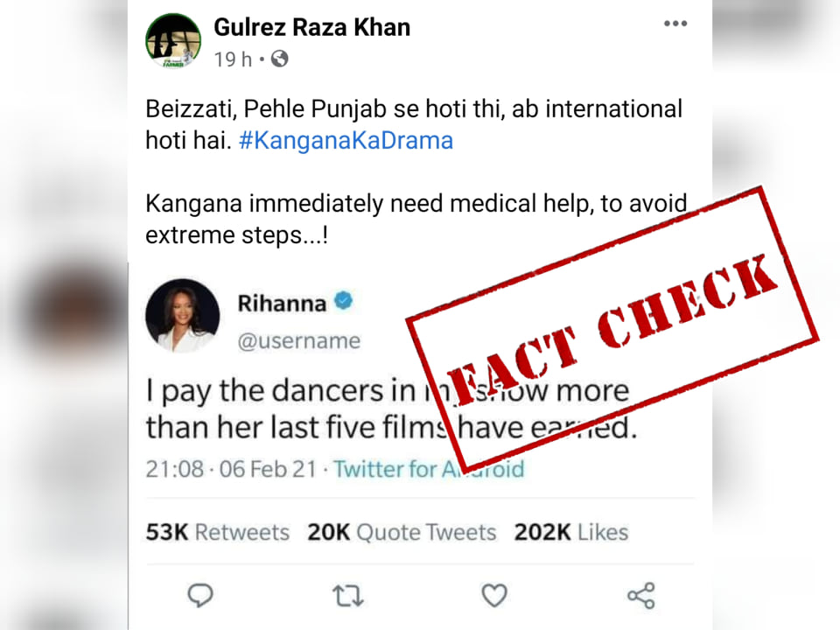Image resolution: width=840 pixels, height=630 pixels.
Task: Click Rihanna's blue verified badge
Action: point(343,301)
